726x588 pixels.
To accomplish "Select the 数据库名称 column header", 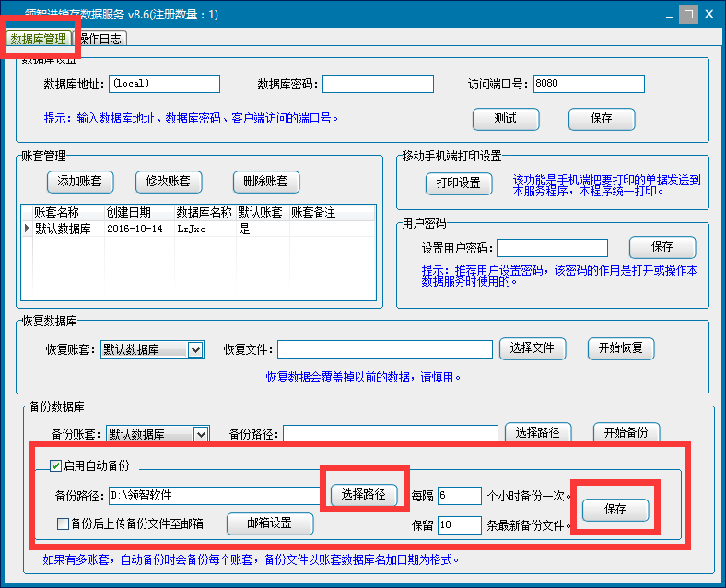I will (205, 213).
